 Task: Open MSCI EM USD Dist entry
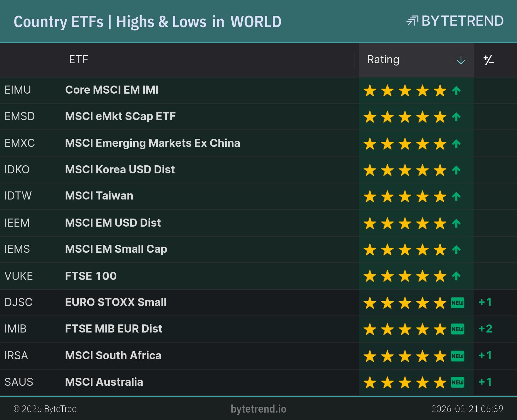tap(113, 223)
